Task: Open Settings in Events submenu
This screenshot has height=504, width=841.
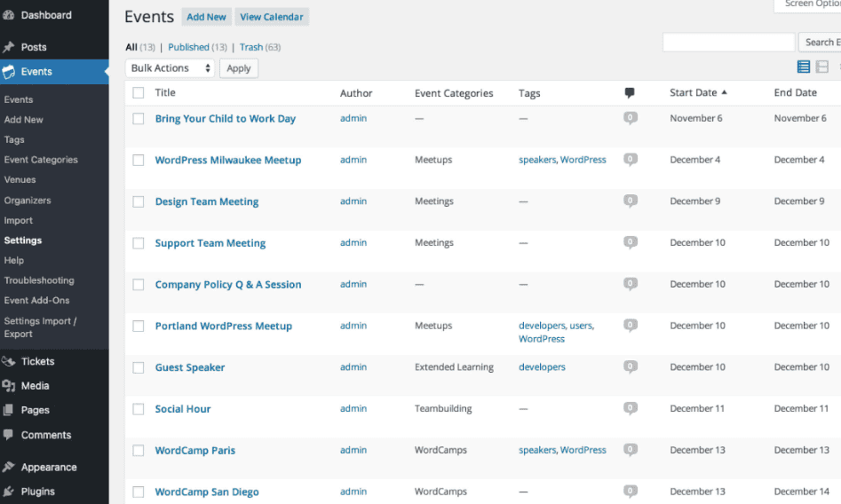Action: point(23,240)
